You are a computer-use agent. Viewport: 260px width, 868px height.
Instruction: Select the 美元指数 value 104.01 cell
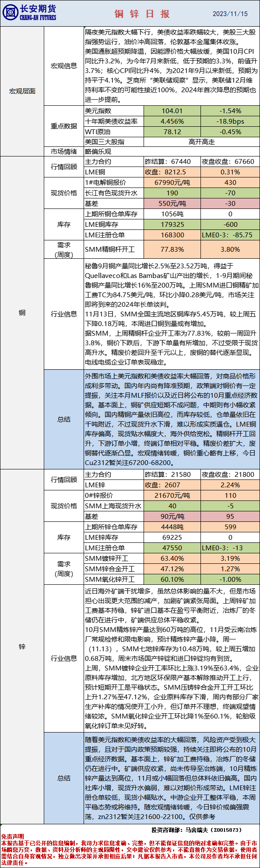(x=172, y=111)
